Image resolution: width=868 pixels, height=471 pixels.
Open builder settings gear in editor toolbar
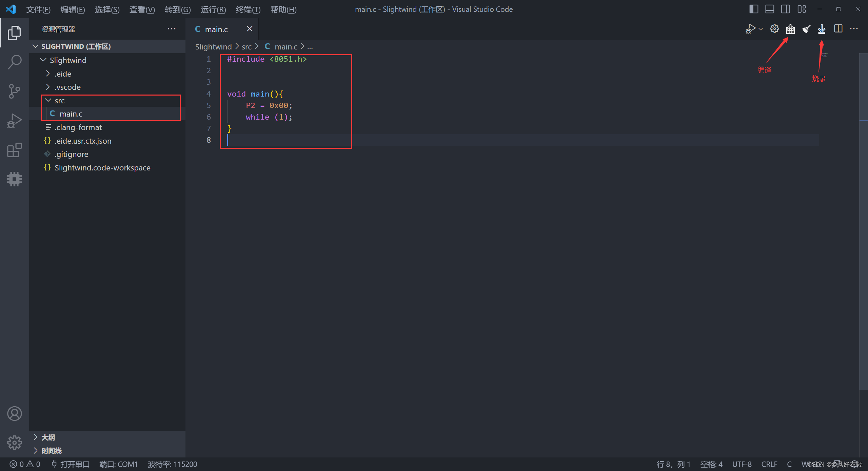pos(774,29)
